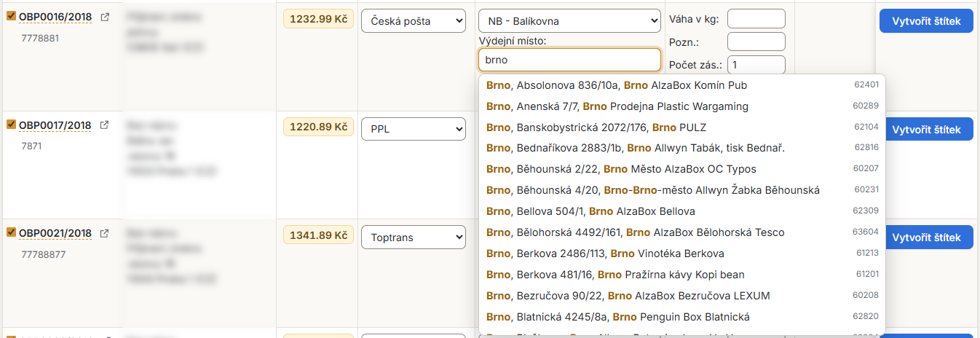This screenshot has height=338, width=980.
Task: Click order number 77788877
Action: [x=43, y=254]
